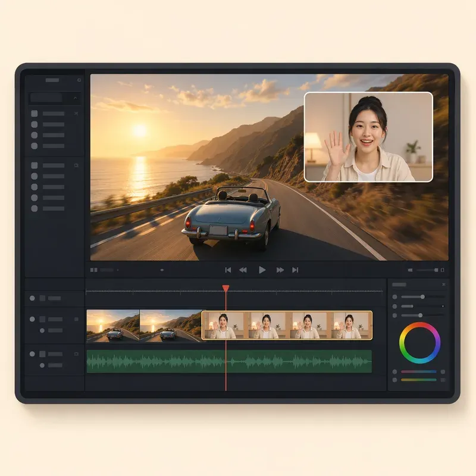Select the first sunset car clip thumbnail
476x476 pixels.
pyautogui.click(x=113, y=326)
